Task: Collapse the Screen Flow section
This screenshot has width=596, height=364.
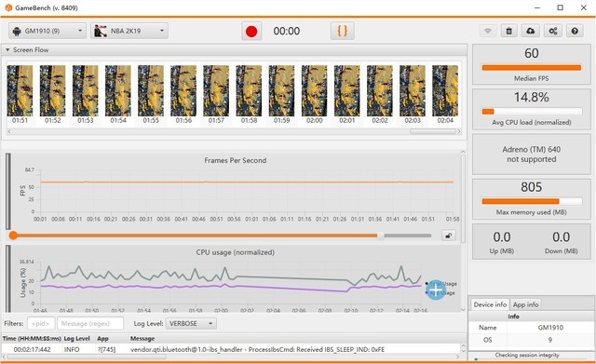Action: [x=7, y=49]
